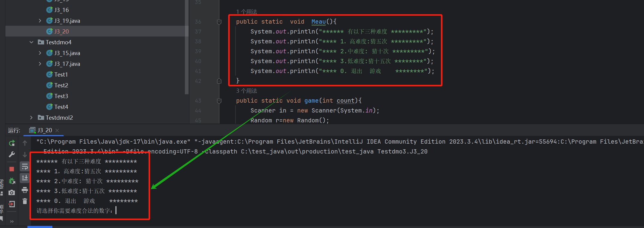Click the Meau method name
The image size is (644, 228).
pos(318,22)
